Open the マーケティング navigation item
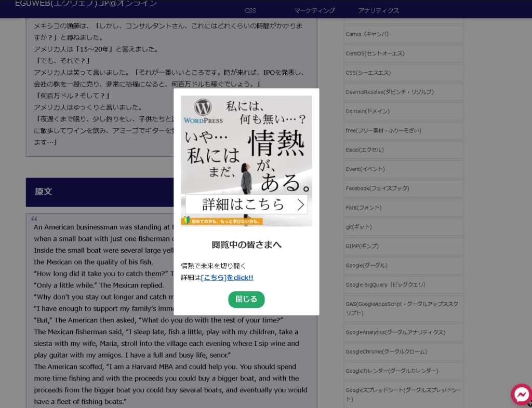Image resolution: width=532 pixels, height=408 pixels. 314,10
